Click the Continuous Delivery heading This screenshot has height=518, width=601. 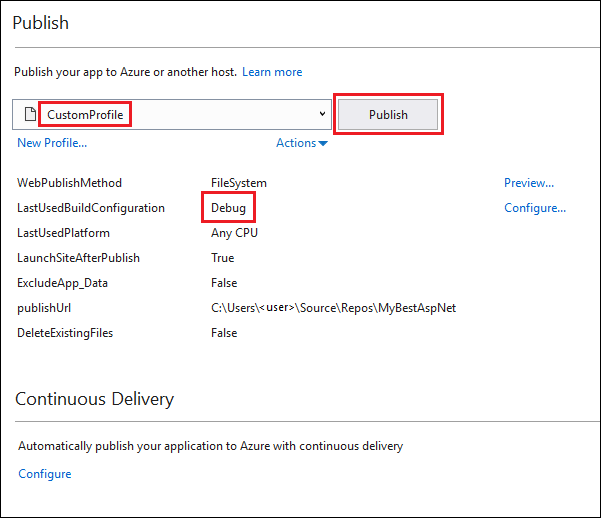coord(94,399)
